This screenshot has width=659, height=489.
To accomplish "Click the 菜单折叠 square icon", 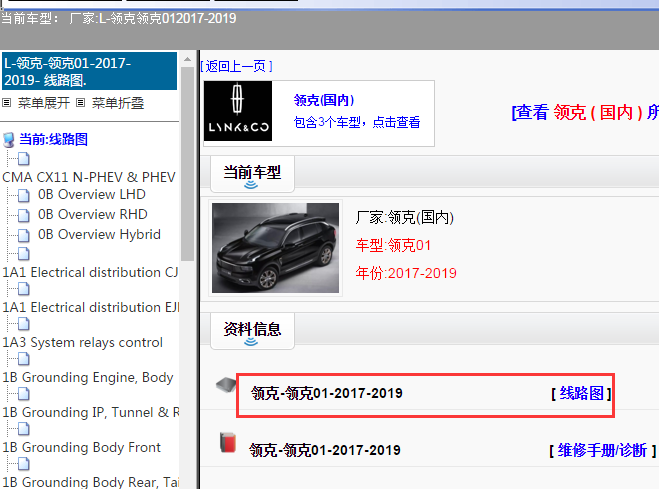I will pos(81,103).
